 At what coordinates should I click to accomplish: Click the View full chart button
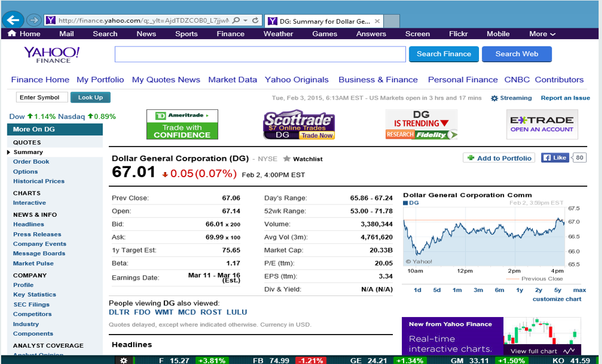tap(542, 351)
